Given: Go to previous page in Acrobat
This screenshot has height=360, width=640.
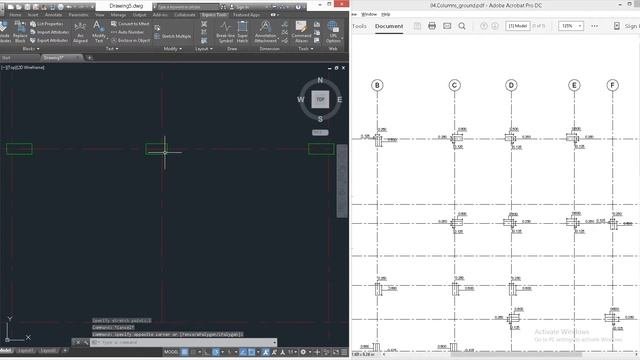Looking at the screenshot, I should (x=484, y=26).
